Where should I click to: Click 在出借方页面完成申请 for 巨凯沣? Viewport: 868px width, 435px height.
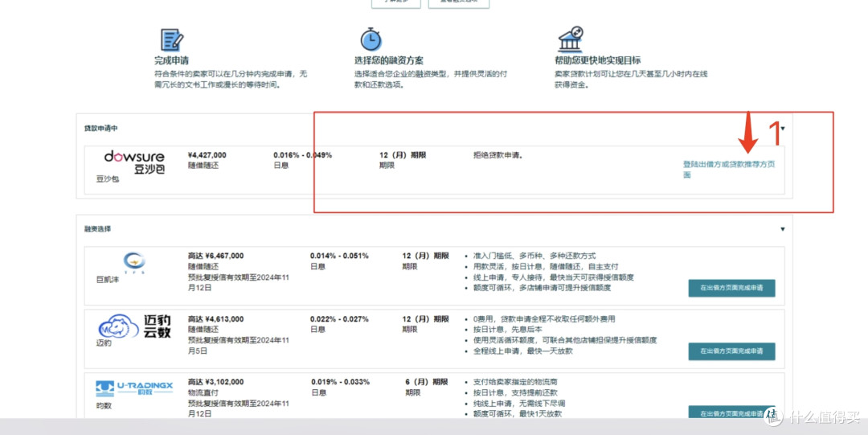(731, 288)
